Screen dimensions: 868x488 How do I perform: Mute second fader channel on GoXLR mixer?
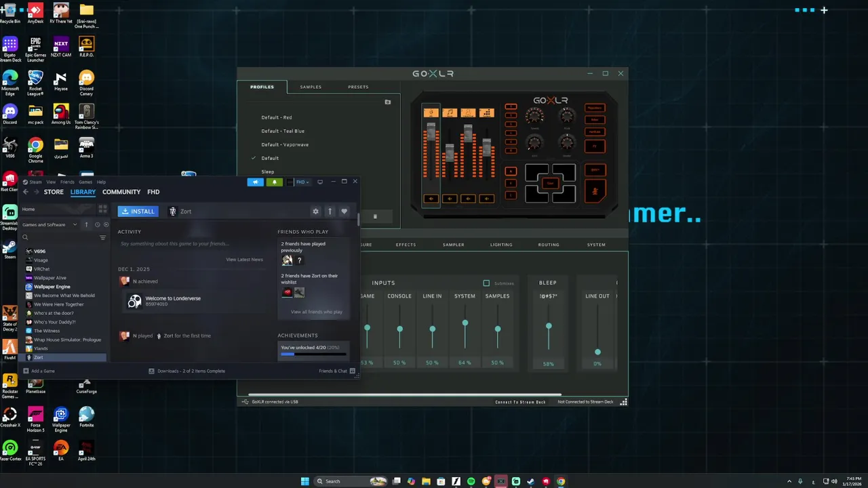click(x=449, y=199)
